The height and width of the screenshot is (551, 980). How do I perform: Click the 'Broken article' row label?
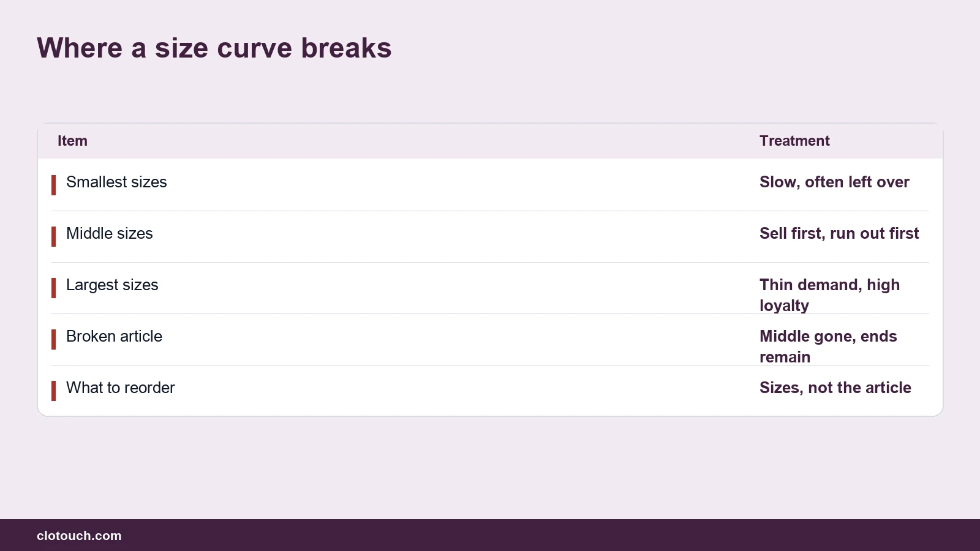pyautogui.click(x=114, y=336)
